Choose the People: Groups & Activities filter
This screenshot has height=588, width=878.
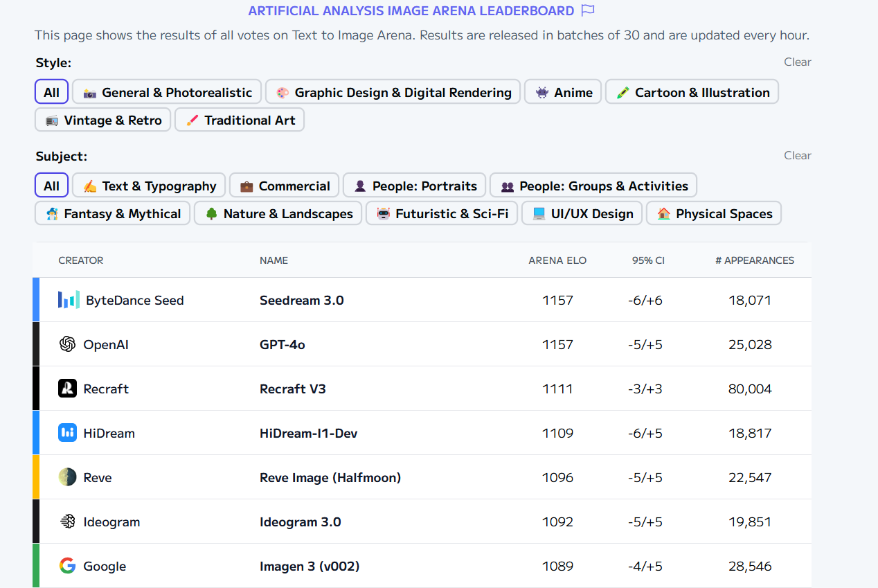coord(593,186)
